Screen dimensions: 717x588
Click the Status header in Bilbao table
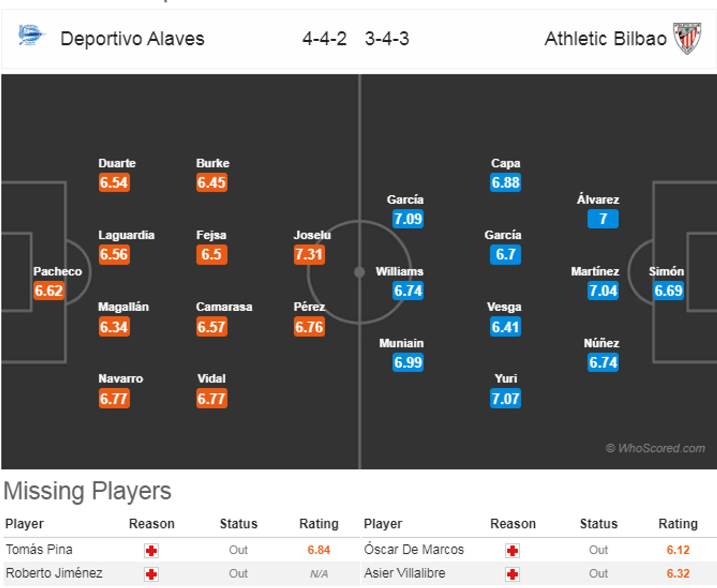[x=599, y=524]
